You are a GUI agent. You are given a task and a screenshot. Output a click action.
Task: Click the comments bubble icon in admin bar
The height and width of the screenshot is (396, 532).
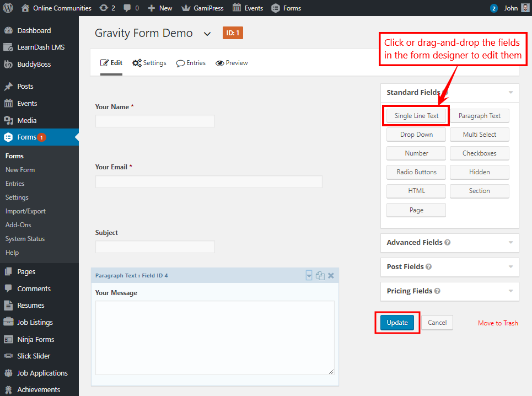pyautogui.click(x=127, y=8)
